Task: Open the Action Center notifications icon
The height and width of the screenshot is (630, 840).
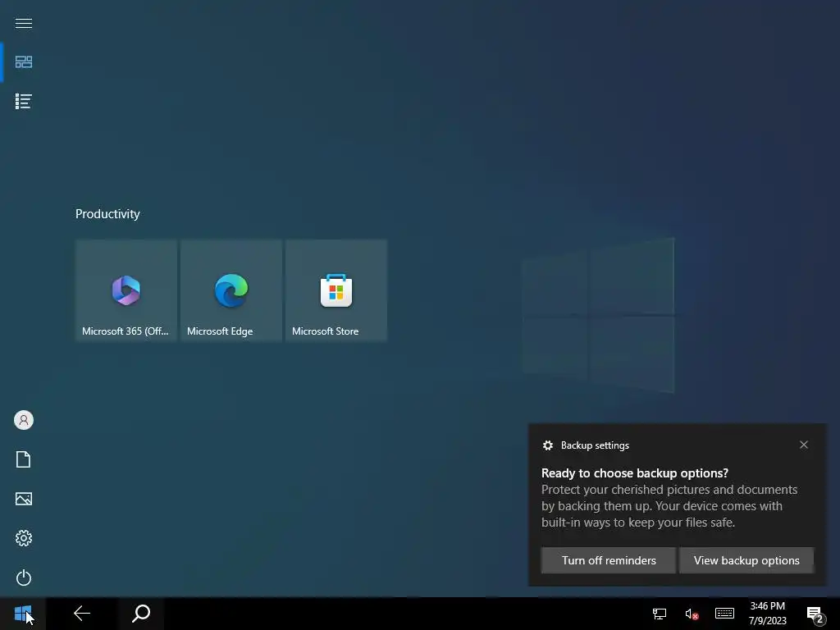Action: tap(815, 615)
